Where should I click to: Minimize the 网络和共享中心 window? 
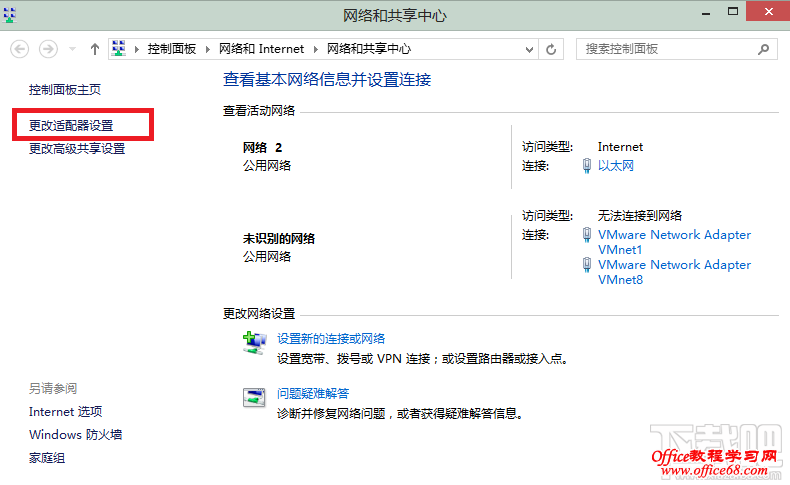(706, 13)
